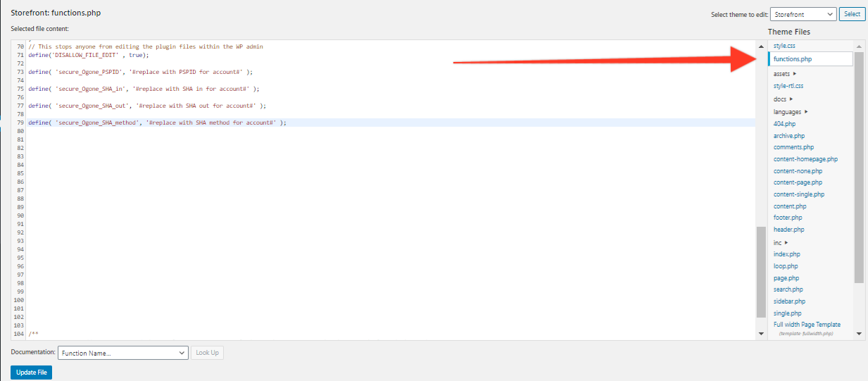
Task: Click the code editor vertical scrollbar thumb
Action: pos(760,272)
